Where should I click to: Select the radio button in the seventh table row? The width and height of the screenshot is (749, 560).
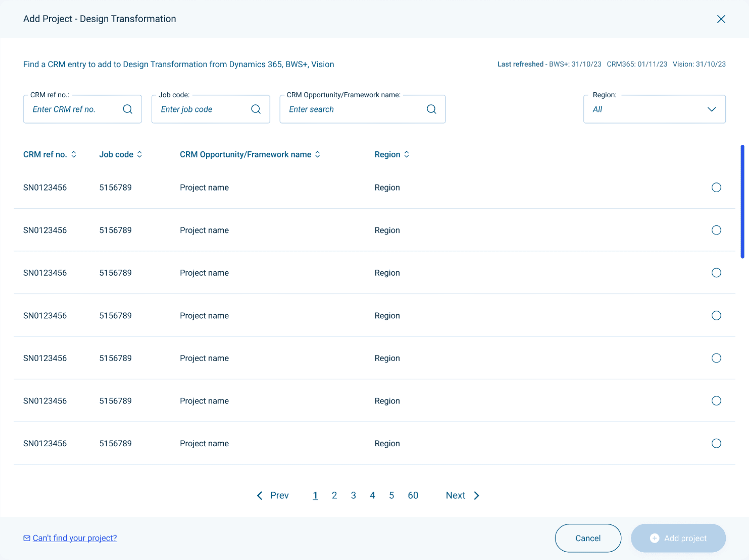pos(716,443)
